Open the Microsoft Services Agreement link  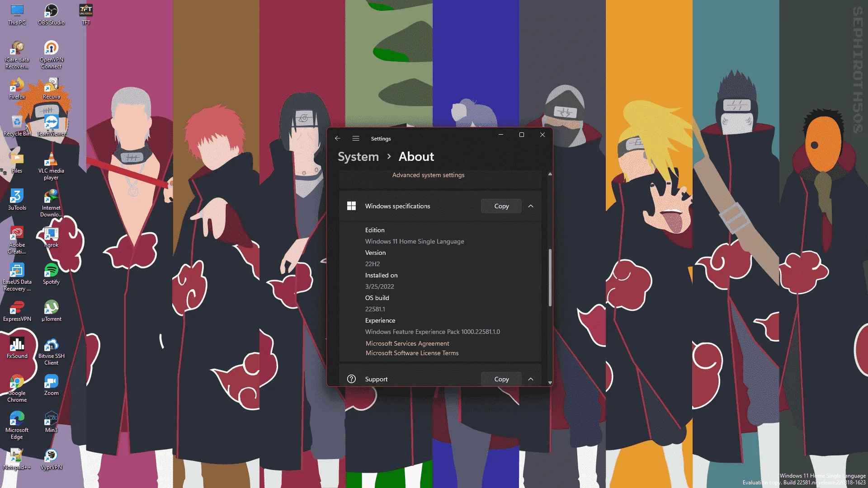[407, 343]
